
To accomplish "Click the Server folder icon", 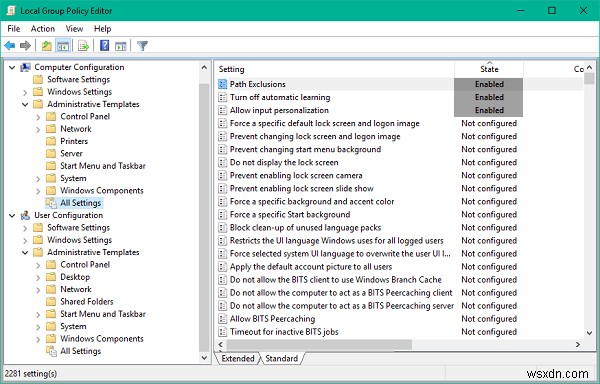I will point(51,153).
